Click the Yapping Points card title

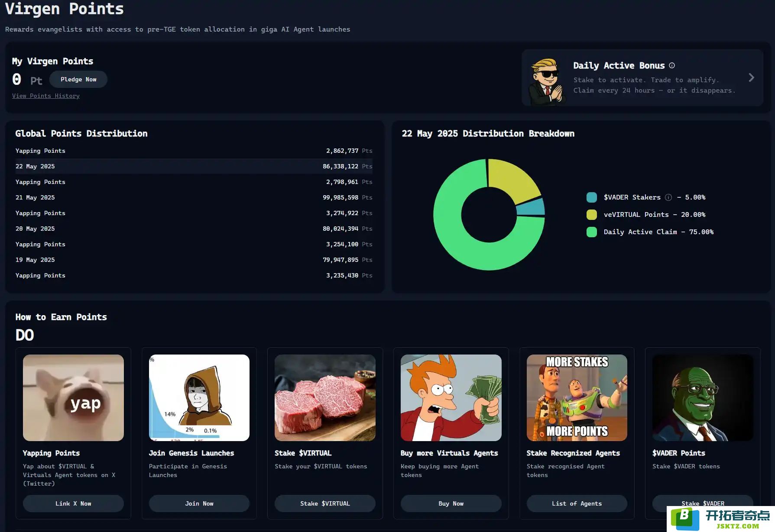51,453
